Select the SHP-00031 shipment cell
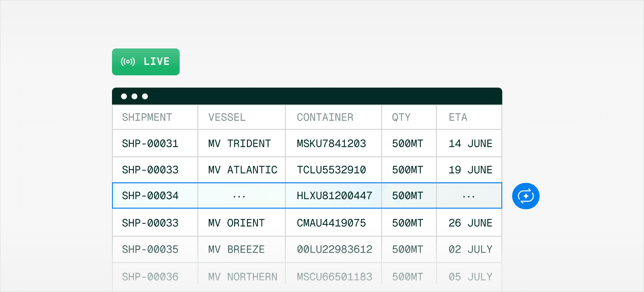This screenshot has width=644, height=292. tap(155, 143)
